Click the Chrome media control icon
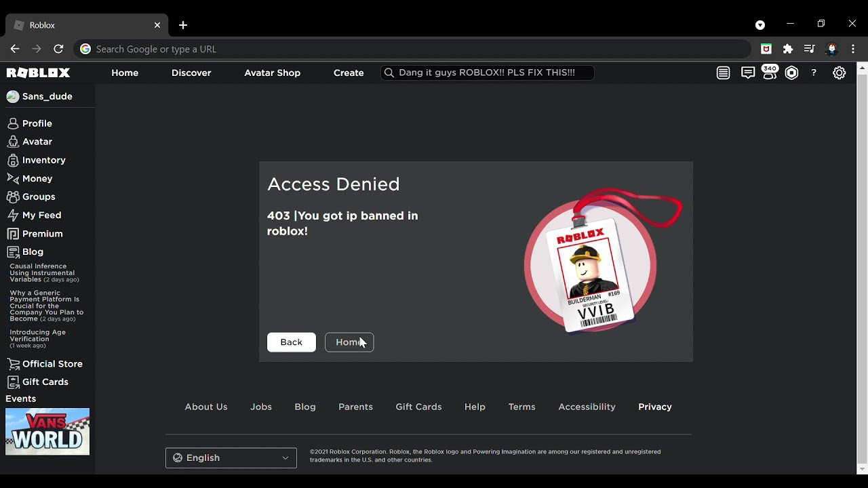This screenshot has width=868, height=488. point(809,49)
